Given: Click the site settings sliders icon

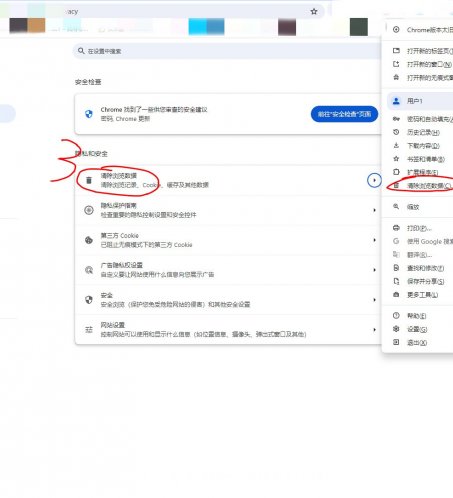Looking at the screenshot, I should [x=89, y=330].
